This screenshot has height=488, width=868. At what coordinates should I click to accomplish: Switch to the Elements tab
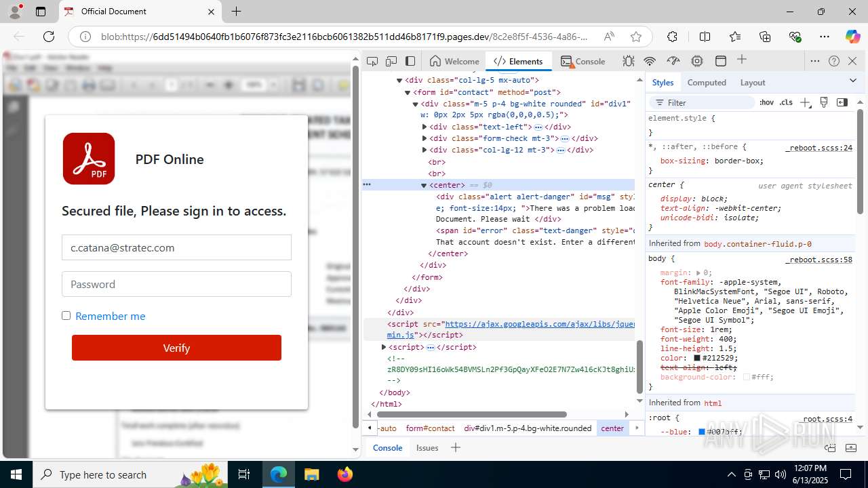(x=519, y=61)
